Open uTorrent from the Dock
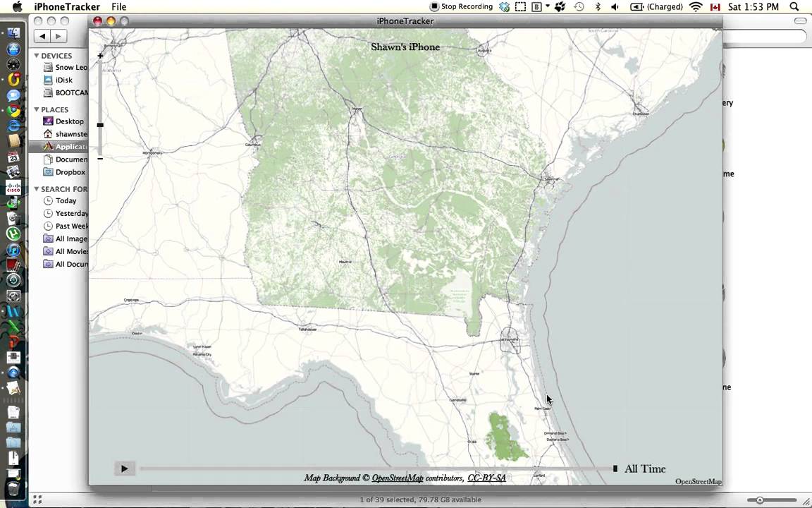Image resolution: width=812 pixels, height=508 pixels. (x=13, y=234)
